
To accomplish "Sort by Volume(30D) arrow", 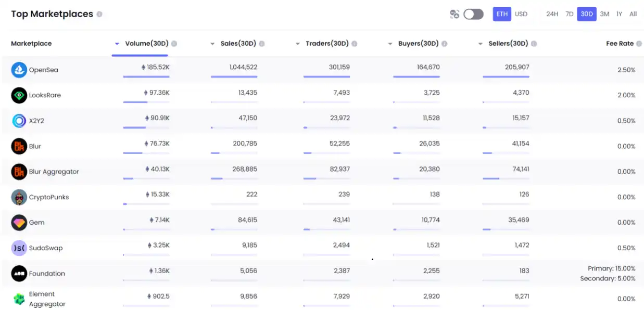I will [x=117, y=44].
